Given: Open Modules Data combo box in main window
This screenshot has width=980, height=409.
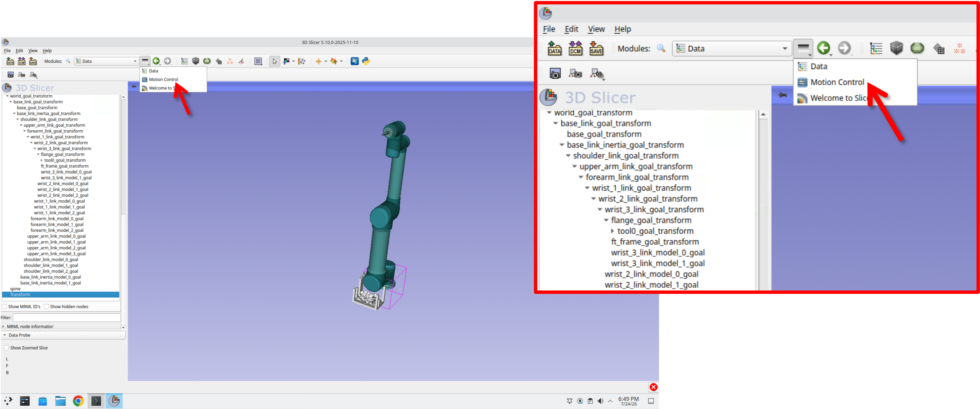Looking at the screenshot, I should click(x=106, y=61).
